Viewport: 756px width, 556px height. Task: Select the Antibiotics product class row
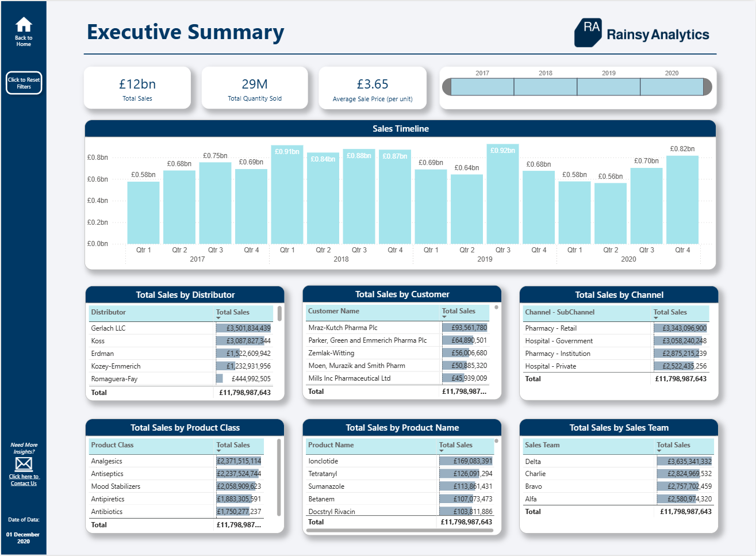point(176,512)
